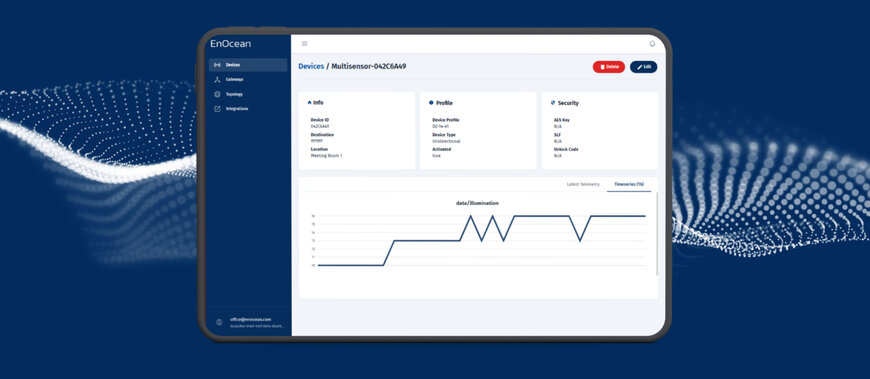Viewport: 870px width, 379px height.
Task: Click the user account avatar icon
Action: click(x=219, y=322)
